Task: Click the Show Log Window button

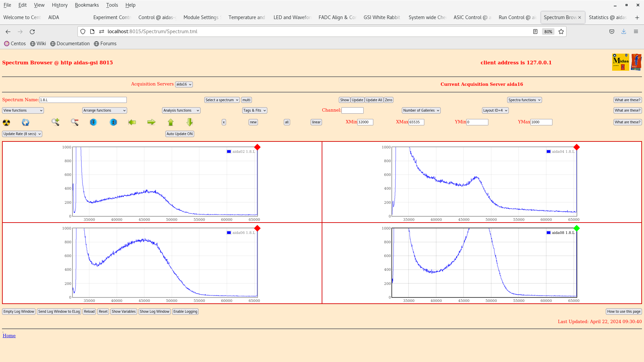Action: coord(155,311)
